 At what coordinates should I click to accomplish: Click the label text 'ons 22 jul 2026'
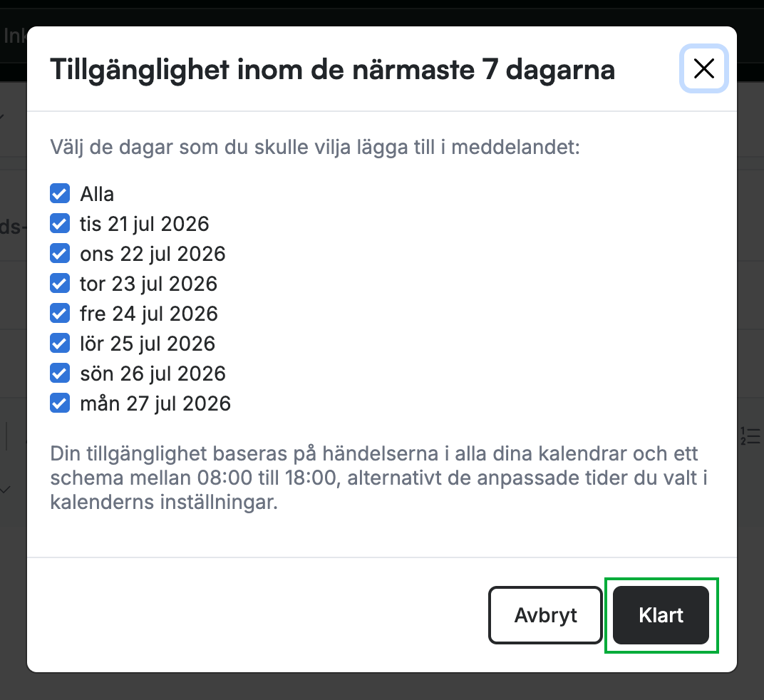point(153,254)
